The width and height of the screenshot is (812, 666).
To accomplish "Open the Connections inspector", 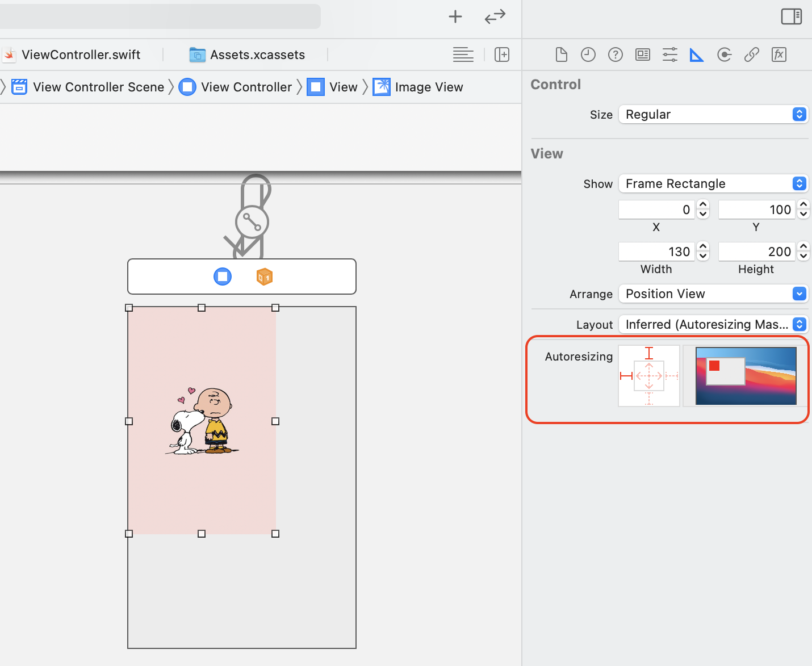I will 725,55.
